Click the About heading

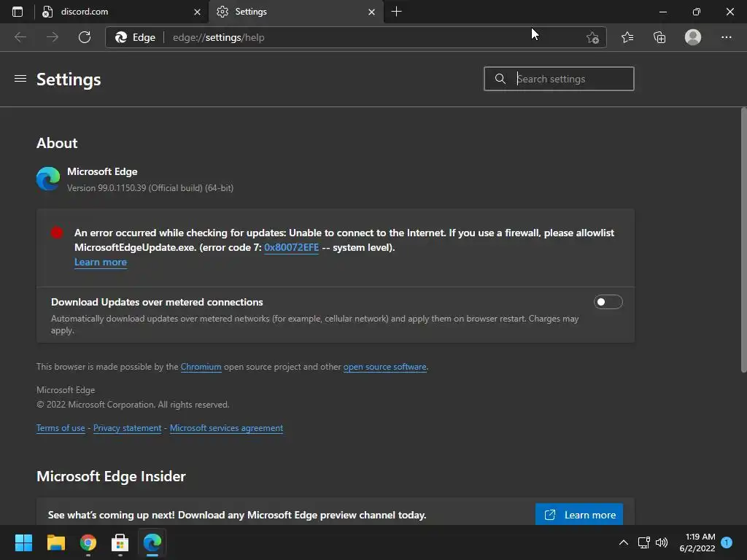point(57,143)
